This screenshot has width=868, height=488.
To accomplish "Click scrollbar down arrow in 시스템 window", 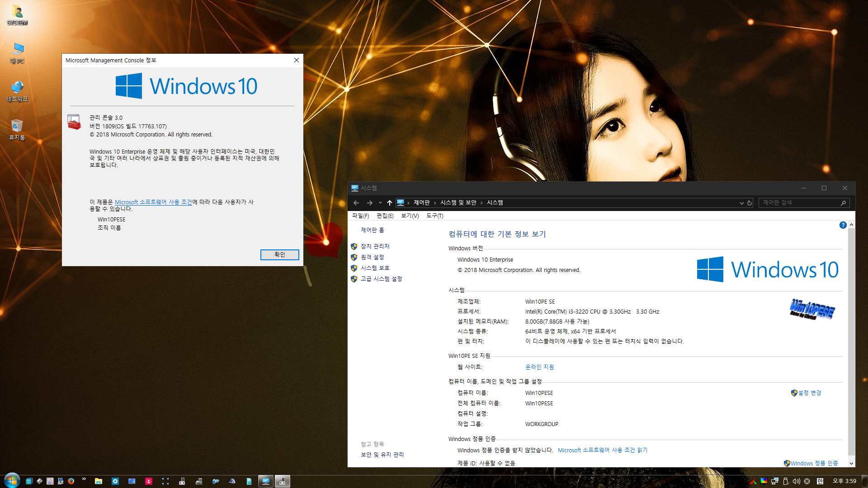I will pos(851,463).
